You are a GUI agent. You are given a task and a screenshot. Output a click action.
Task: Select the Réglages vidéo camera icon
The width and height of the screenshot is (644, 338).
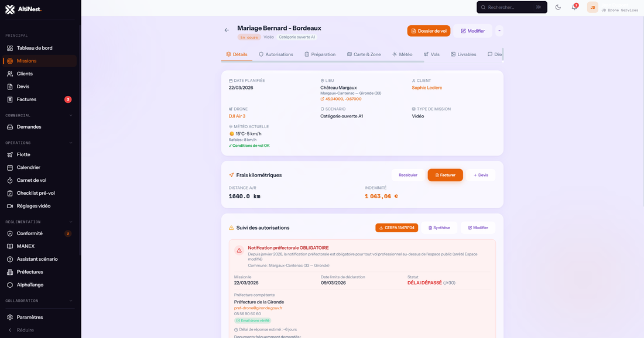(10, 205)
